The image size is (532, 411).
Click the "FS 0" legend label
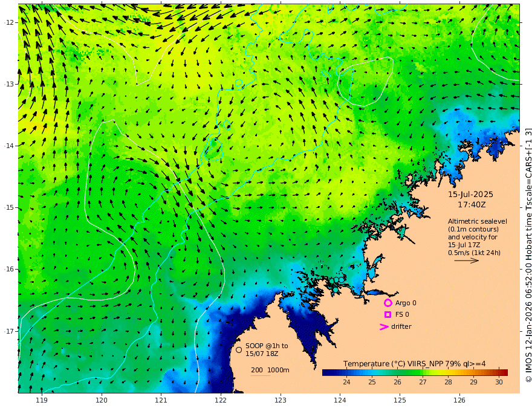402,315
